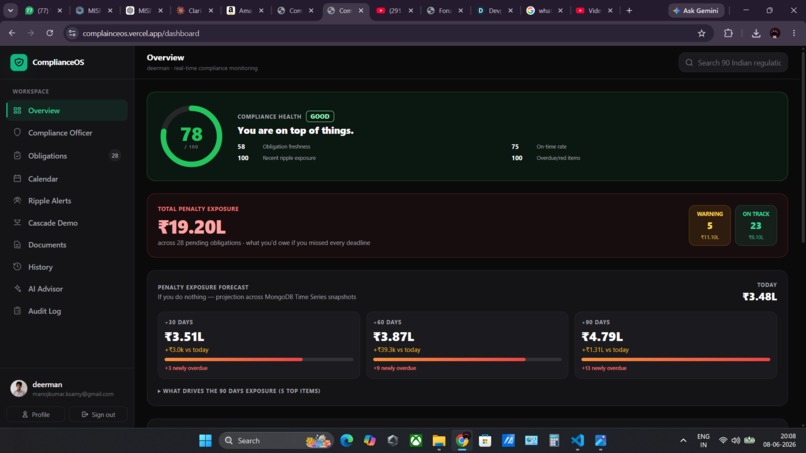Click the AI Advisor sparkle icon
806x453 pixels.
17,289
